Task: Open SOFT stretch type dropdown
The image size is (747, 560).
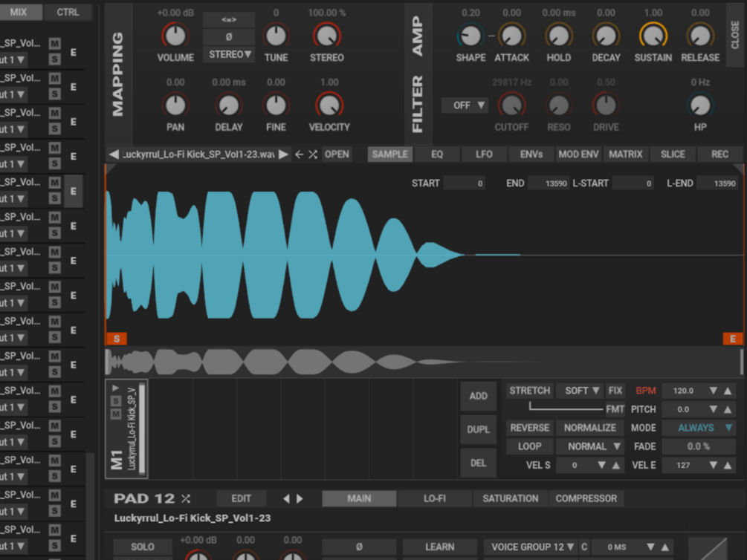Action: pyautogui.click(x=581, y=391)
